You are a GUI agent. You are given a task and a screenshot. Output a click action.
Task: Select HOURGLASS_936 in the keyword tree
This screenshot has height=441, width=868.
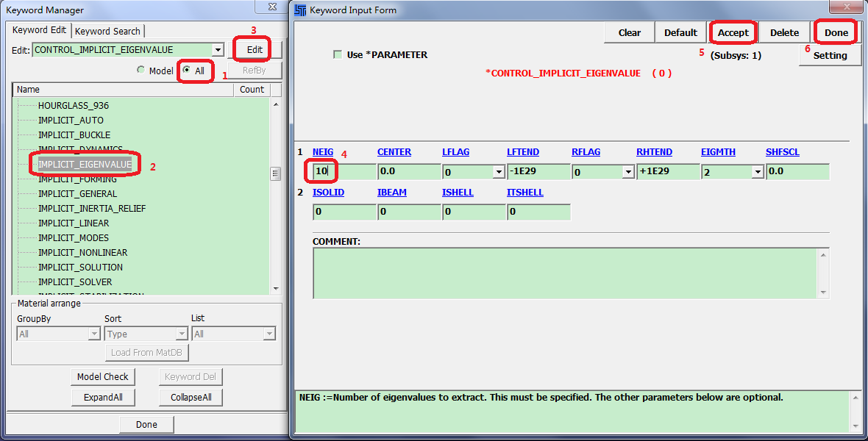(74, 105)
